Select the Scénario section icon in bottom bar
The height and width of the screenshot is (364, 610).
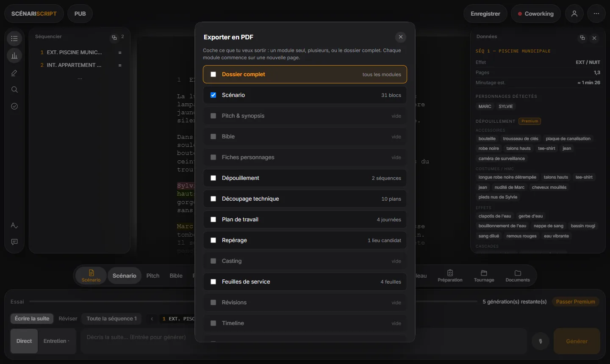tap(91, 276)
